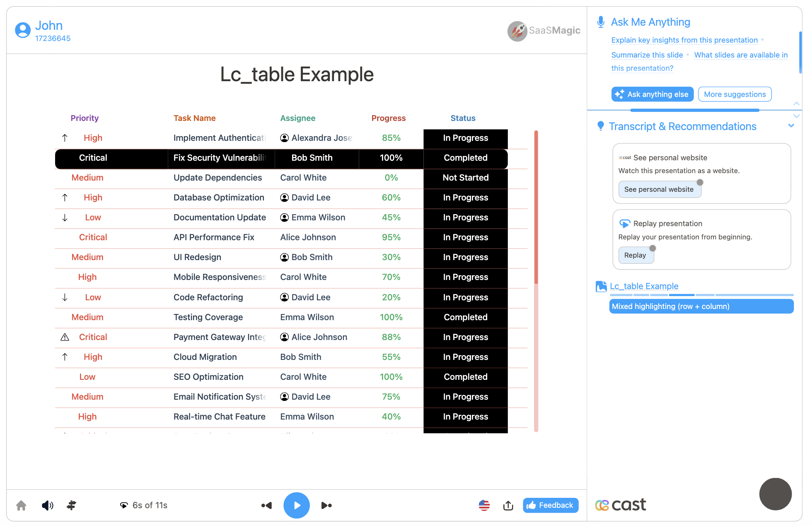This screenshot has height=526, width=812.
Task: Click the down chevron below the divider
Action: click(796, 116)
